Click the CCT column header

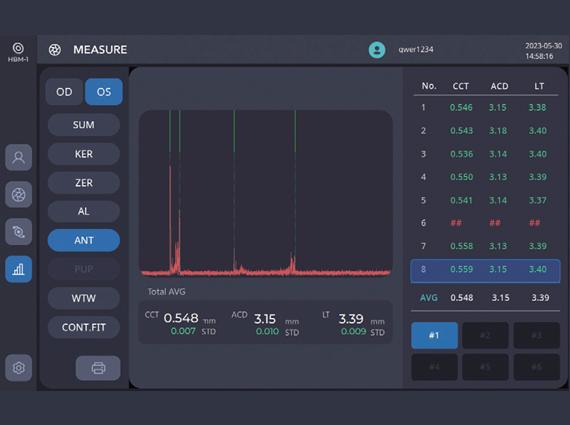point(461,86)
